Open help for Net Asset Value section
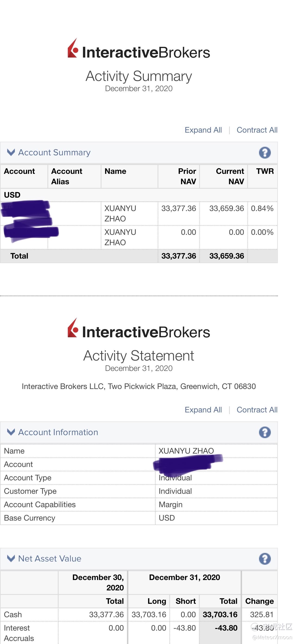 pos(265,558)
